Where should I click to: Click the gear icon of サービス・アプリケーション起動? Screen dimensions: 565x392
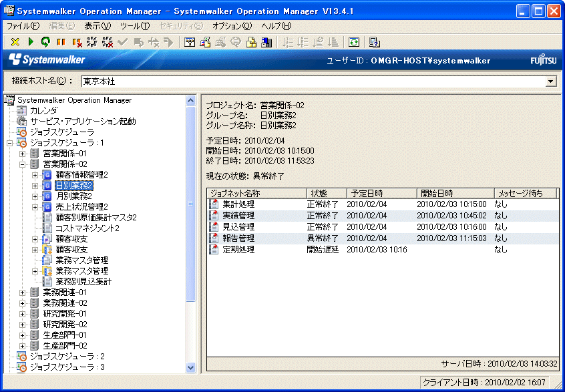click(x=21, y=122)
